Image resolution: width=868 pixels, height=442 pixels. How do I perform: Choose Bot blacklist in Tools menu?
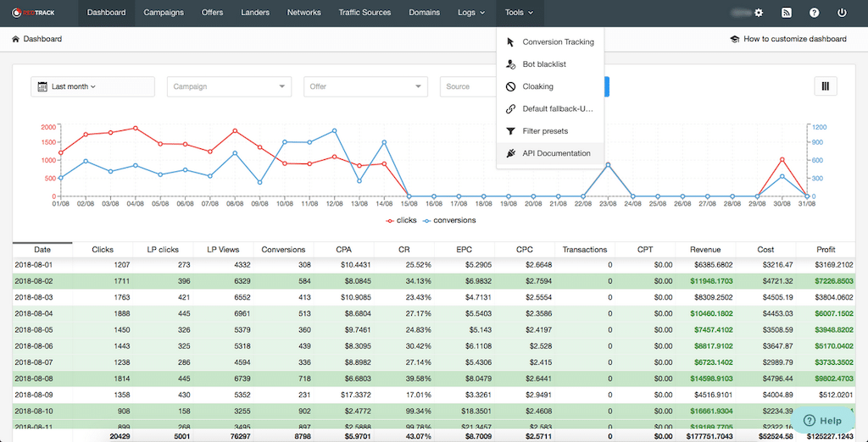(543, 64)
